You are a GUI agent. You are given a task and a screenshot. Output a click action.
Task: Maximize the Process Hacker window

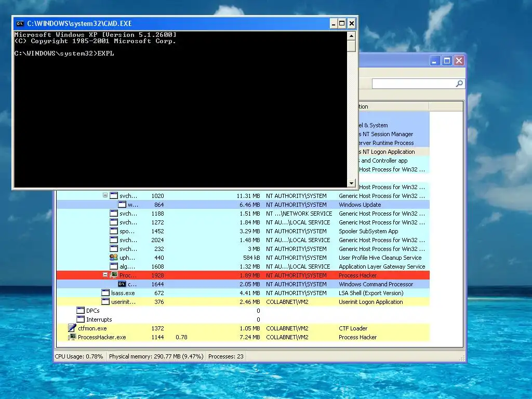point(447,61)
